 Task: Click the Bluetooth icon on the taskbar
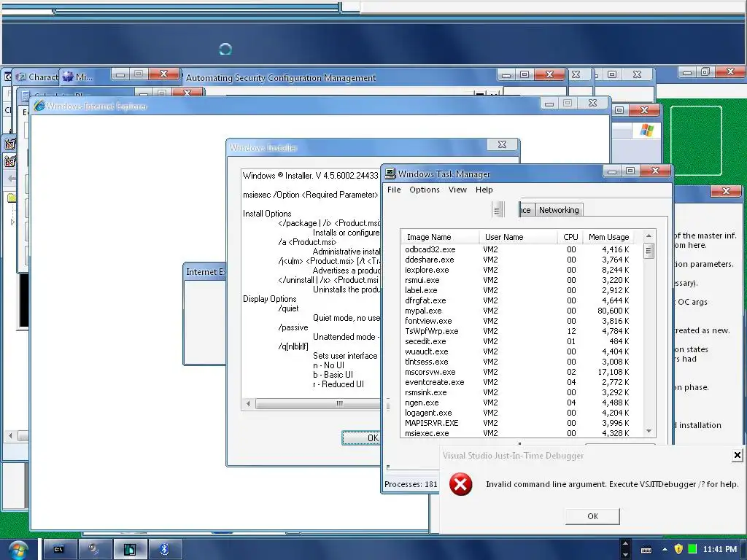164,550
